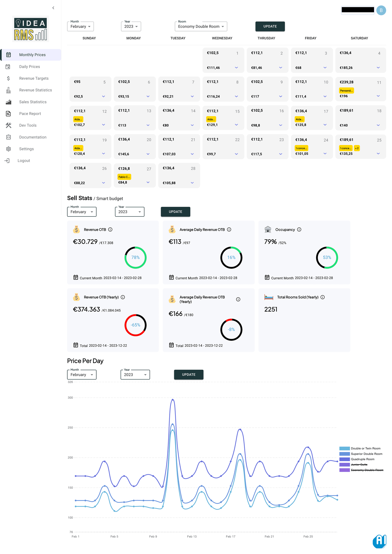Viewport: 392px width, 554px height.
Task: Open Revenue Statistics from the sidebar menu
Action: click(x=35, y=90)
